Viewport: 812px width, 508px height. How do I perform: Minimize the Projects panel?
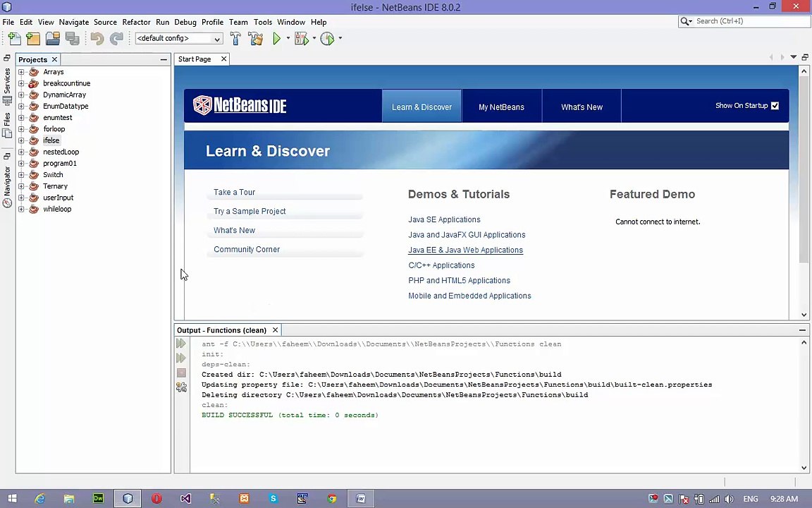164,59
